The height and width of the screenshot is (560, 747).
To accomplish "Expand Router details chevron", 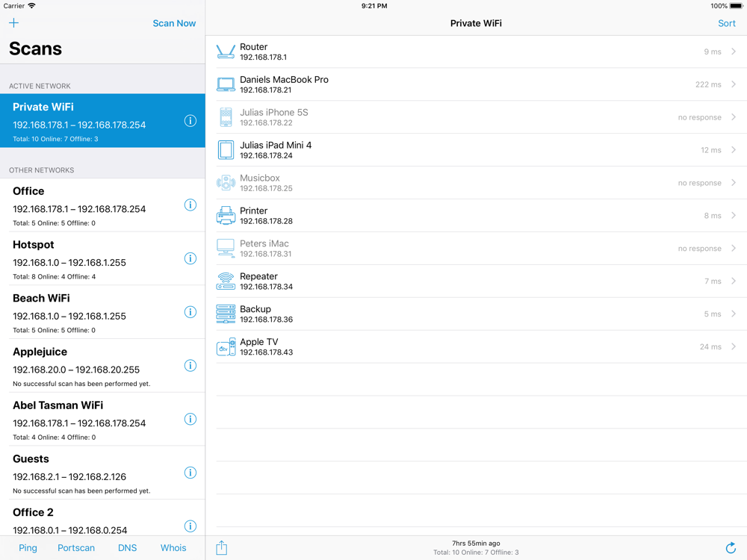I will pyautogui.click(x=734, y=52).
